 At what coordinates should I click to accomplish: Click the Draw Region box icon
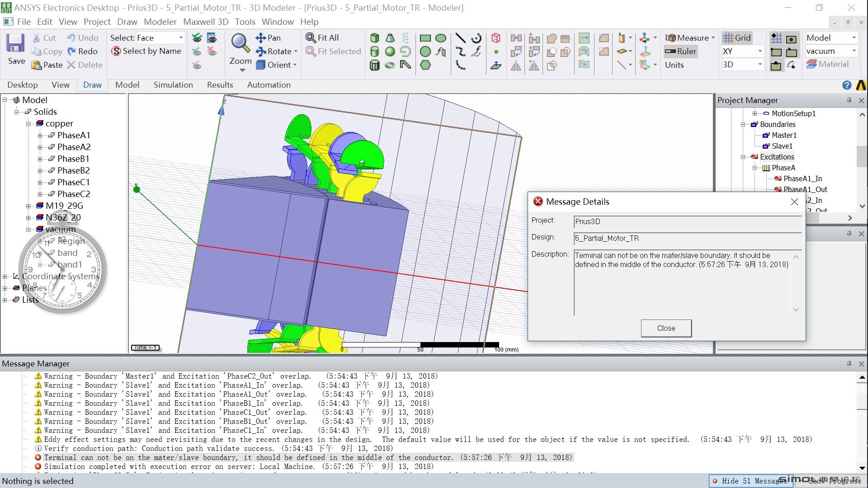point(496,38)
